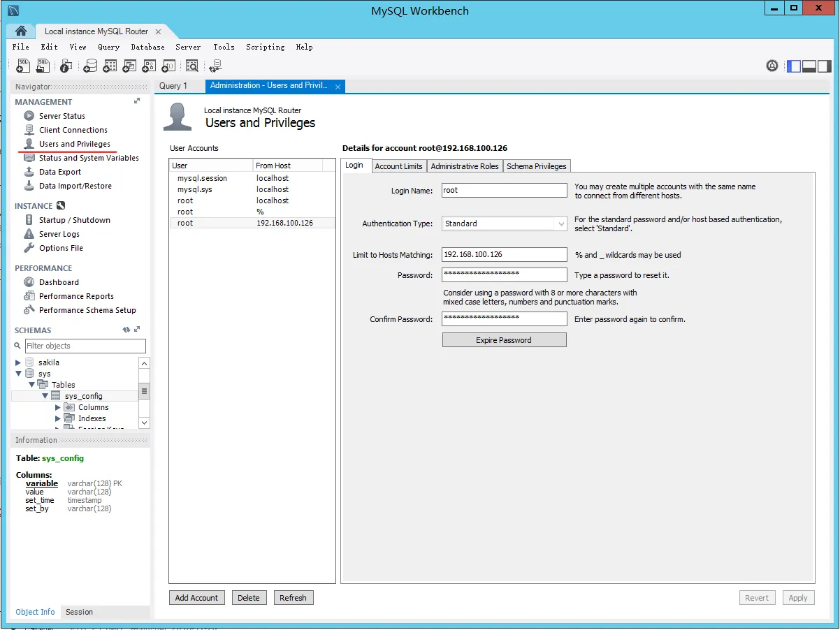Toggle the bottom output panel visibility
Screen dimensions: 840x630
[809, 66]
